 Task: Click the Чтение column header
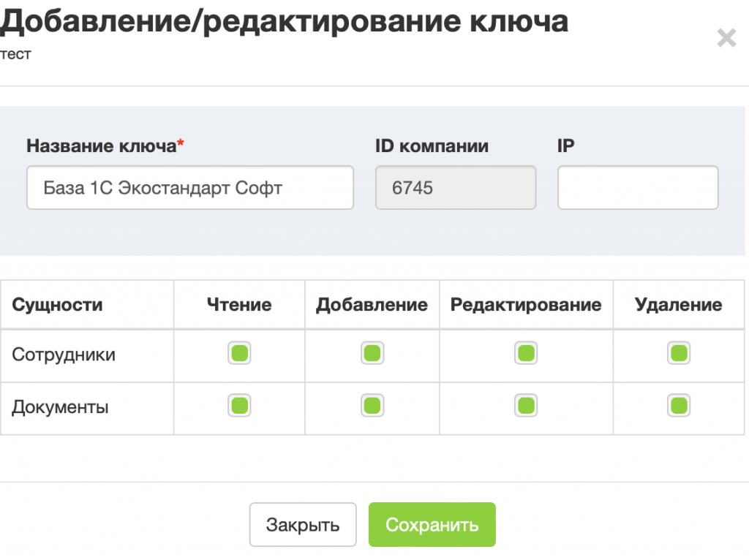(x=239, y=305)
